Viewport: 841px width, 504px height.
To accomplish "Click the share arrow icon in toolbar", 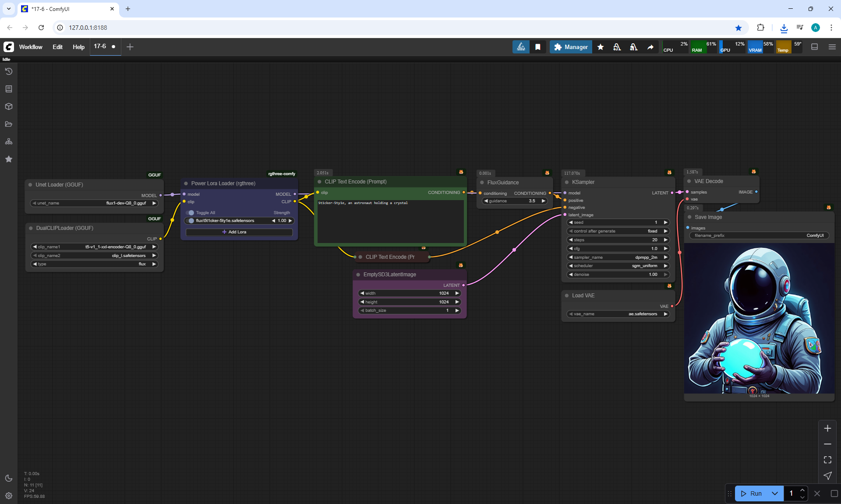I will pyautogui.click(x=650, y=47).
